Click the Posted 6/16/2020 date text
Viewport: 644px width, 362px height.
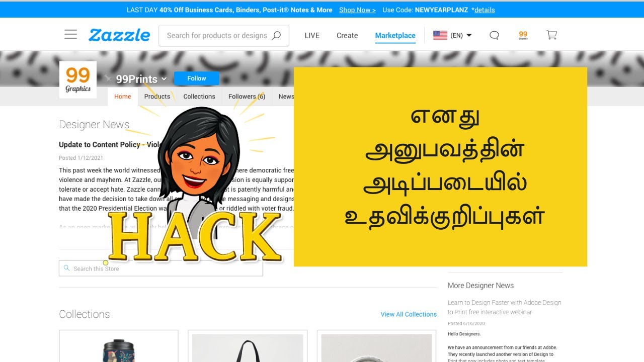click(x=466, y=324)
